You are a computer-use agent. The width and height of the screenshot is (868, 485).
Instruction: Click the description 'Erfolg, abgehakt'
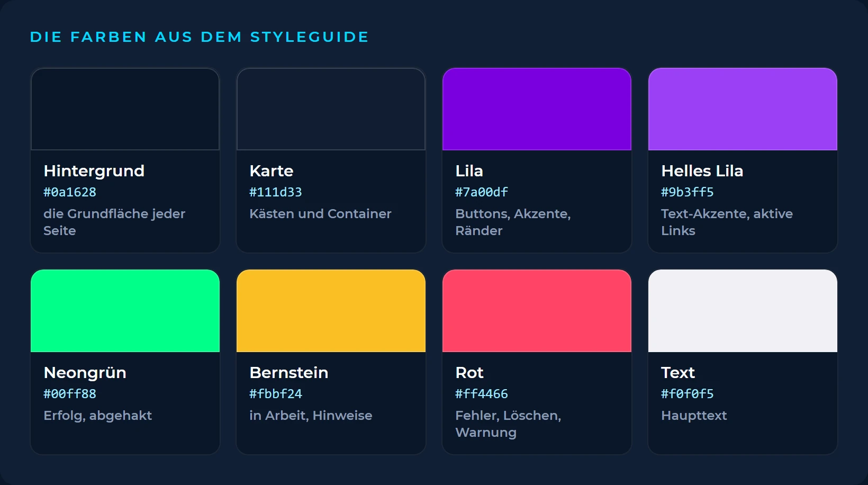point(98,416)
